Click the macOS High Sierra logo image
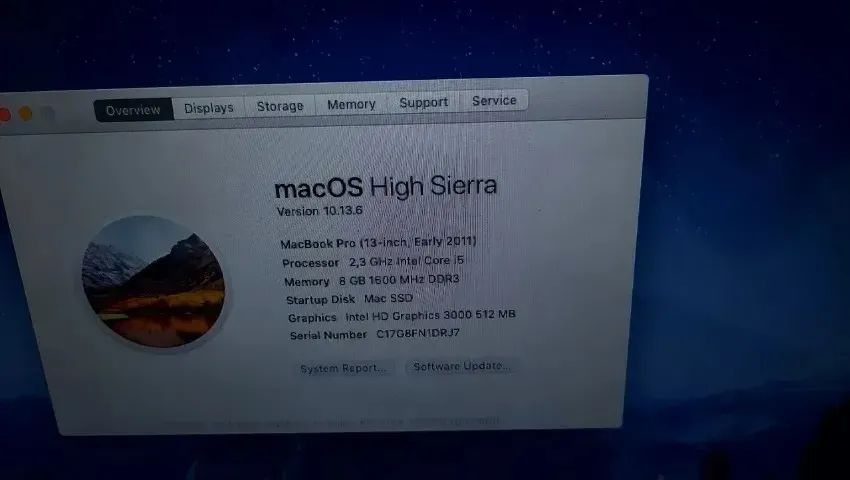This screenshot has height=480, width=850. (x=153, y=281)
